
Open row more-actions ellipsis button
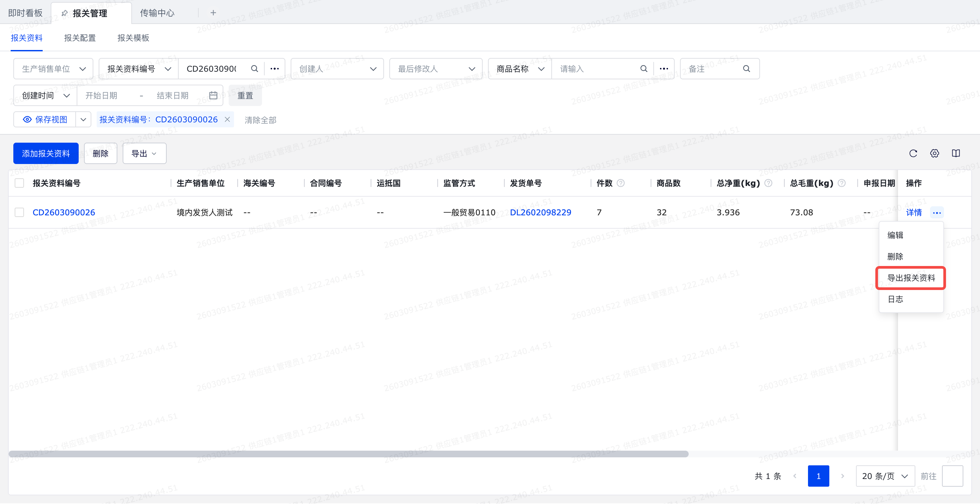tap(937, 212)
